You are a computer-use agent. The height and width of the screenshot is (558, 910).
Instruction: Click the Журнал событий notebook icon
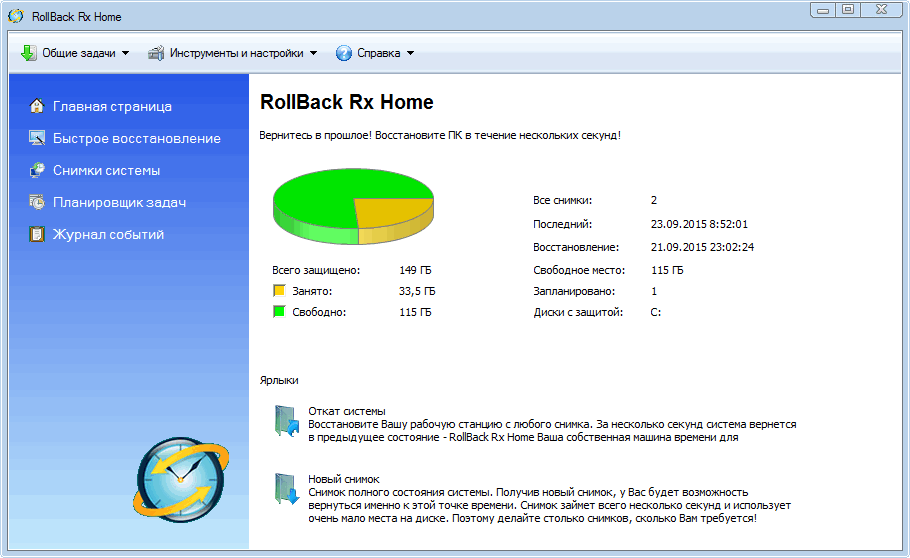(37, 234)
